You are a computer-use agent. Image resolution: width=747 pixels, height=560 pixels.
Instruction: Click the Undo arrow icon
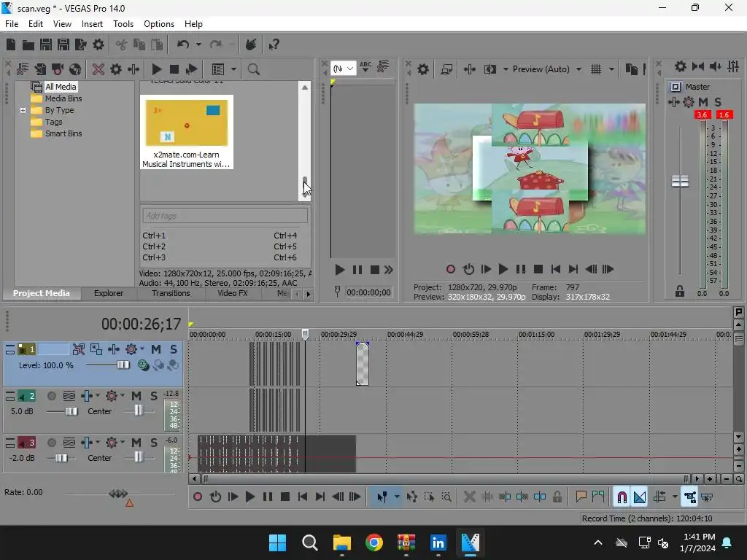point(183,44)
